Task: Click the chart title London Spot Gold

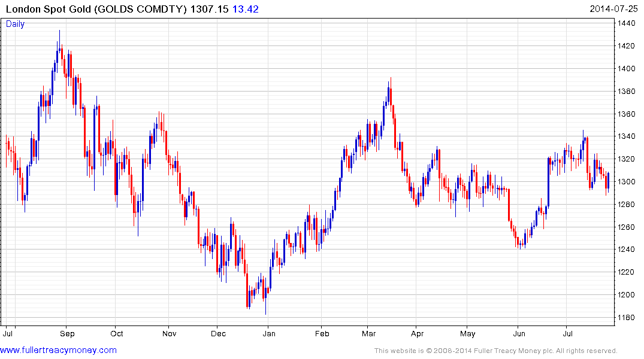Action: (49, 9)
